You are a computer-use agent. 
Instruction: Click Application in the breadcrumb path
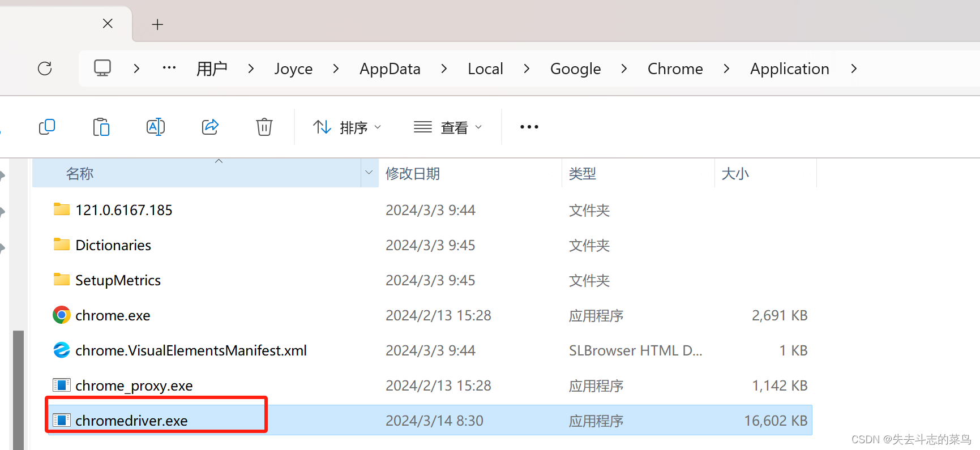pos(790,69)
